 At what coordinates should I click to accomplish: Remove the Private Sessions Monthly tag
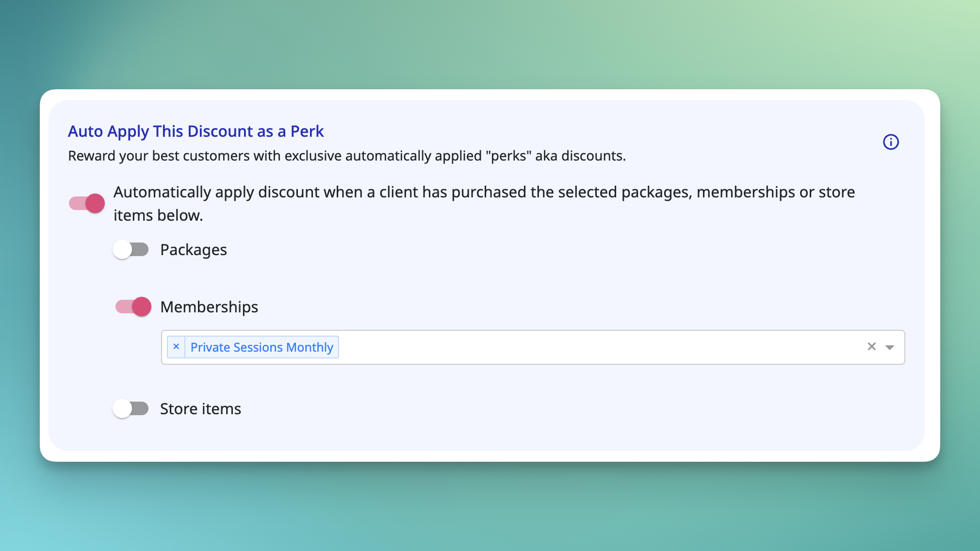176,347
